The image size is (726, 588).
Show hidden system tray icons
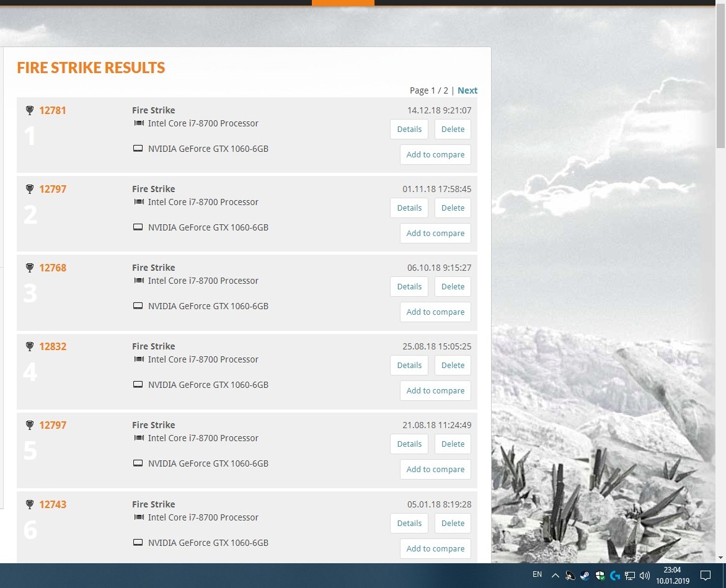pos(555,576)
